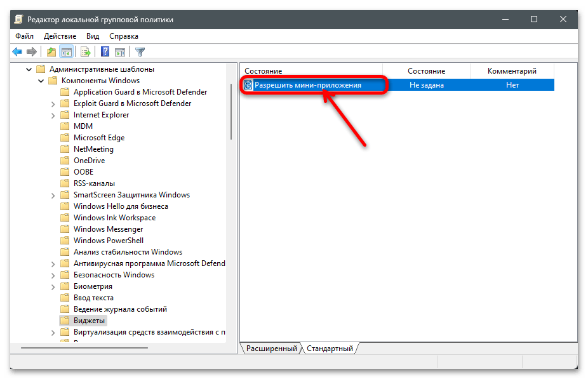Minimize the Group Policy Editor window
This screenshot has height=379, width=588.
(x=505, y=19)
